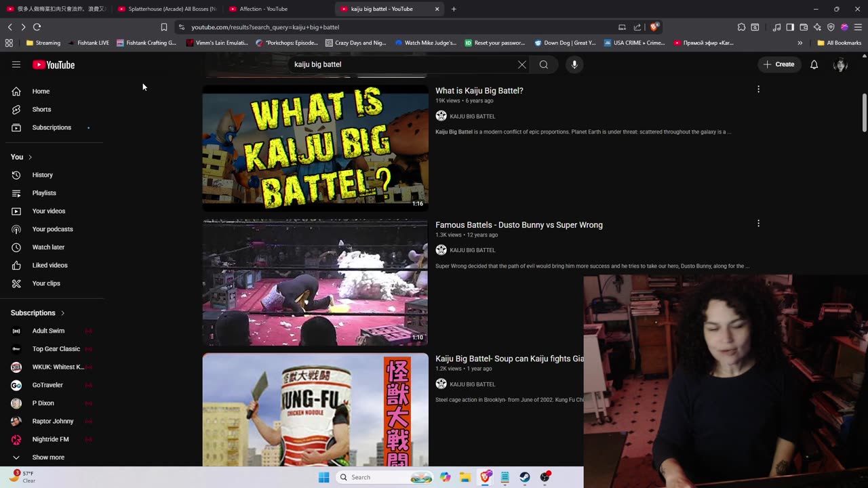
Task: Open the Fishtank LIVE bookmark
Action: tap(88, 43)
